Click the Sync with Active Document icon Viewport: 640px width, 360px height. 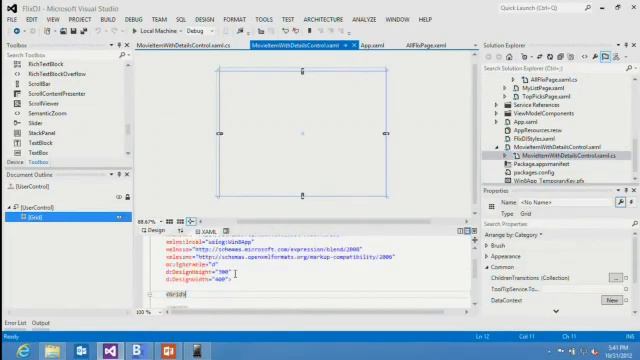tap(539, 57)
